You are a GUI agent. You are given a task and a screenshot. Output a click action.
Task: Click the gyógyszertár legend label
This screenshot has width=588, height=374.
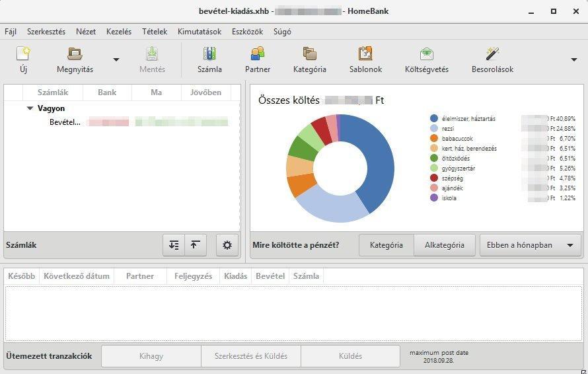(459, 168)
